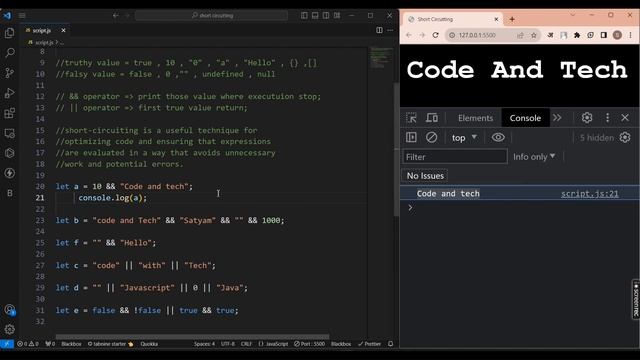This screenshot has height=360, width=640.
Task: Open the Accounts icon in VS Code
Action: (9, 309)
